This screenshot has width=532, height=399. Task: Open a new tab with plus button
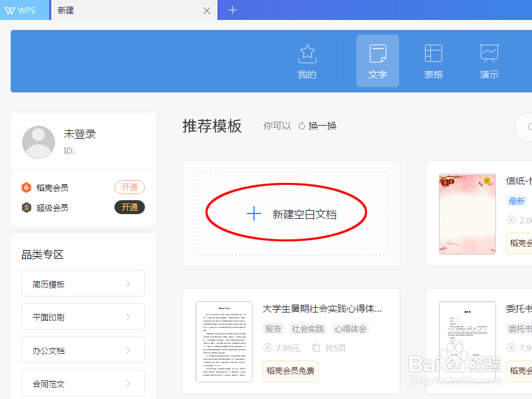click(232, 10)
